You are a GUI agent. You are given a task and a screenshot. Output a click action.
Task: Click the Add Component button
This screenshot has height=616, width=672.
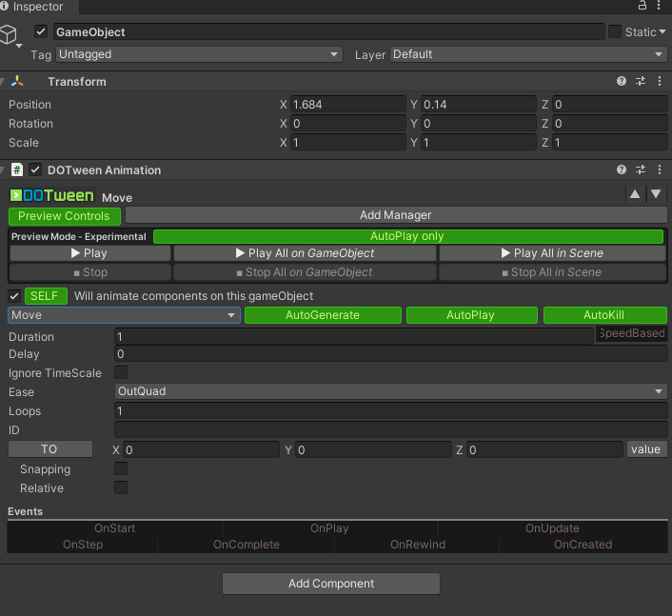pos(331,584)
